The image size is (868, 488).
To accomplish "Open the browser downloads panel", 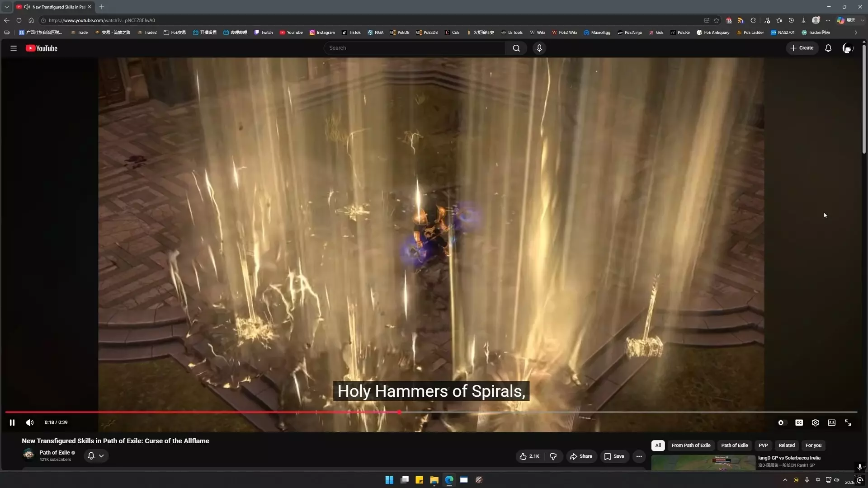I will point(803,20).
